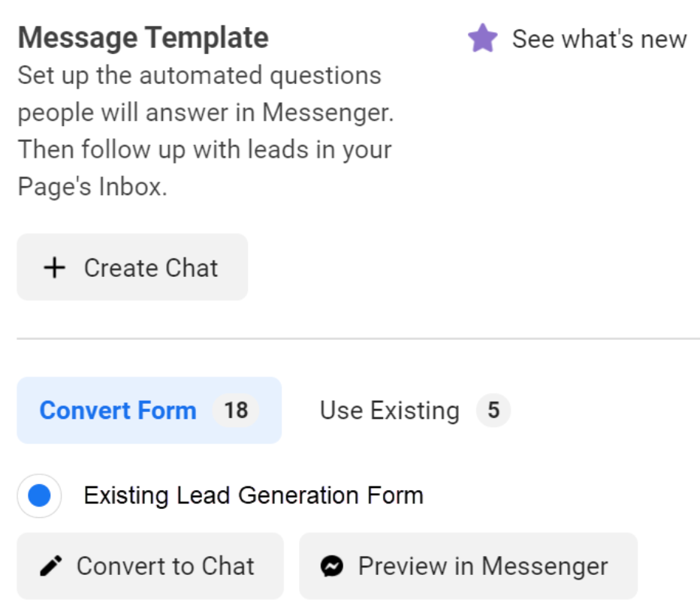The image size is (700, 611).
Task: Open the Convert Form tab
Action: pyautogui.click(x=118, y=410)
